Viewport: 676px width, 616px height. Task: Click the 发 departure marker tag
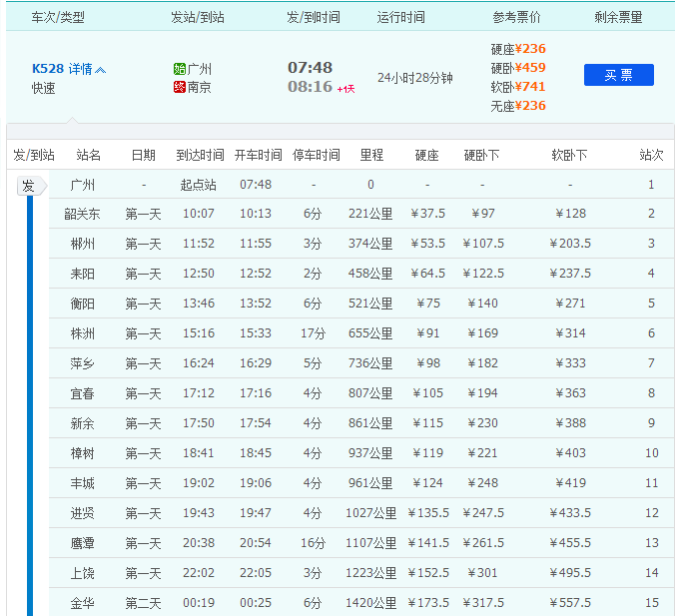pyautogui.click(x=32, y=186)
